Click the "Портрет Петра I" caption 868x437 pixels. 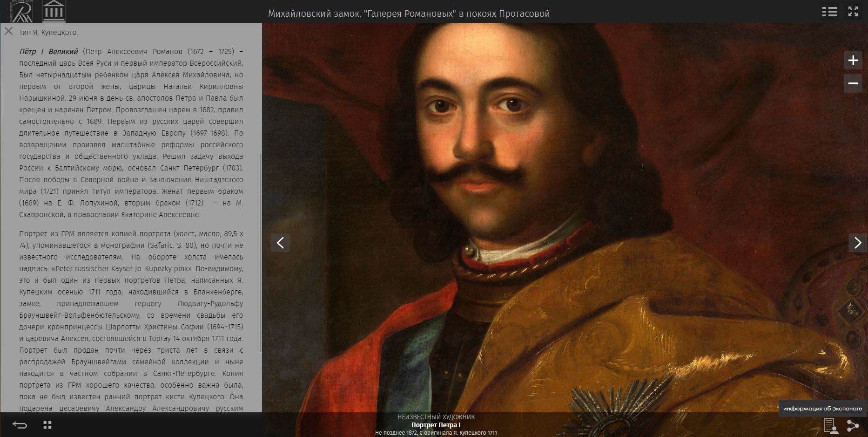point(436,425)
